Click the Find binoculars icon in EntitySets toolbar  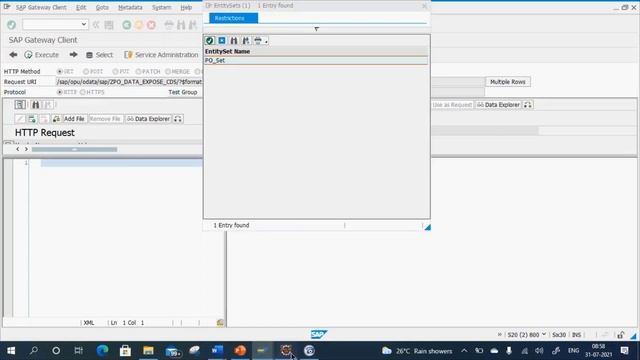coord(234,40)
